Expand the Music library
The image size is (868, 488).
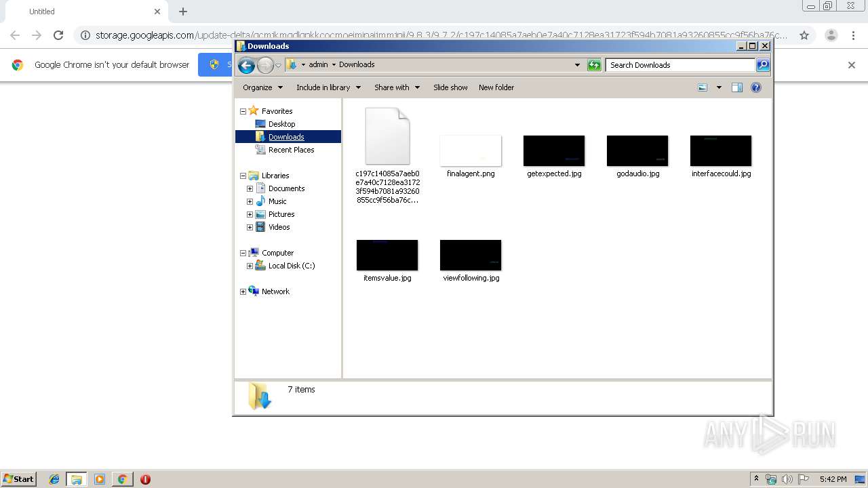pos(250,201)
